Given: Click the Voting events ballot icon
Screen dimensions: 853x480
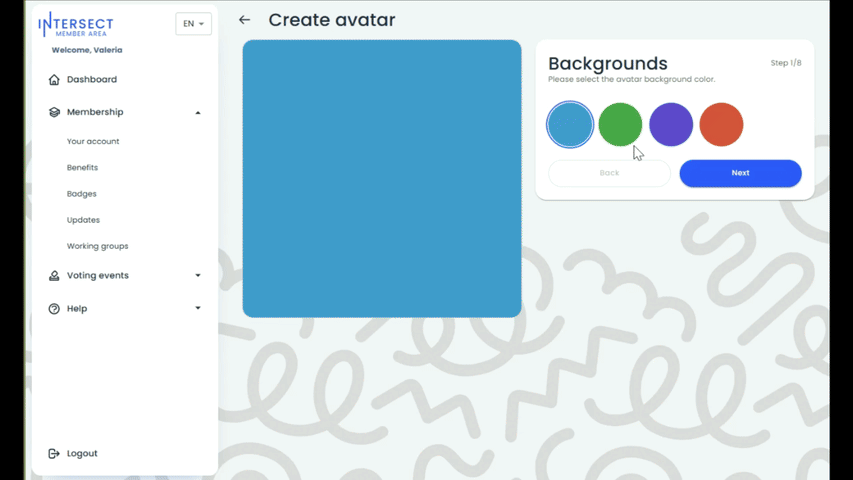Looking at the screenshot, I should (54, 275).
